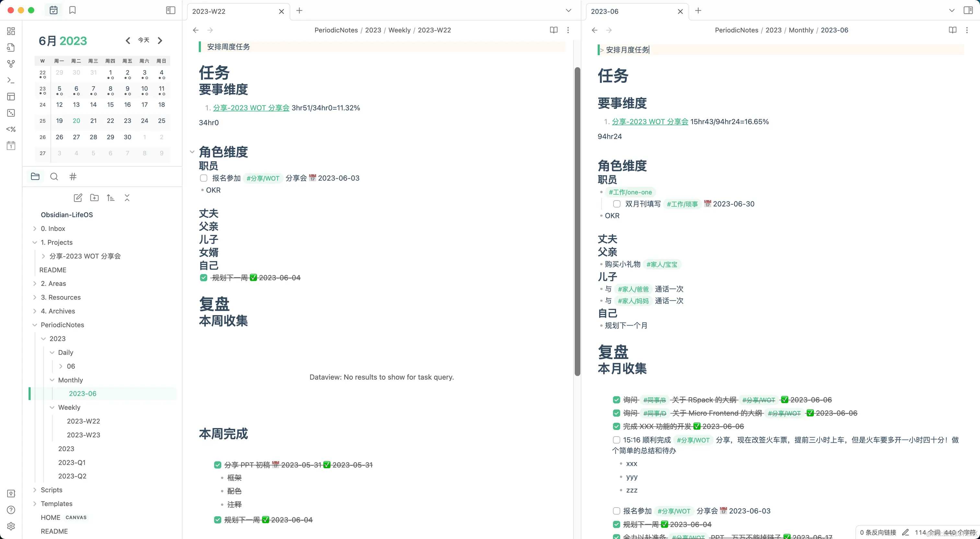The width and height of the screenshot is (980, 539).
Task: Create a new folder in file explorer
Action: (x=94, y=198)
